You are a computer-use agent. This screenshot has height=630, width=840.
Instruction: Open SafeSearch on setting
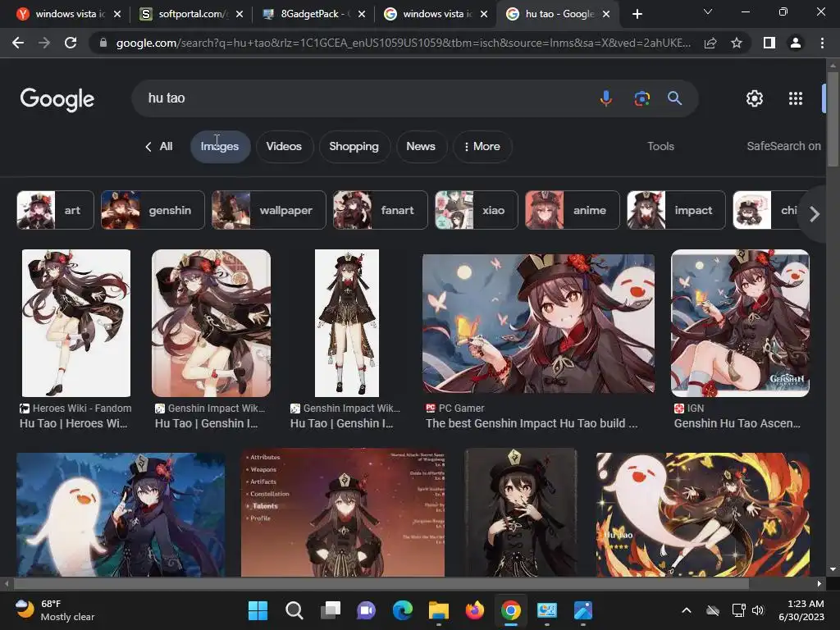tap(783, 146)
